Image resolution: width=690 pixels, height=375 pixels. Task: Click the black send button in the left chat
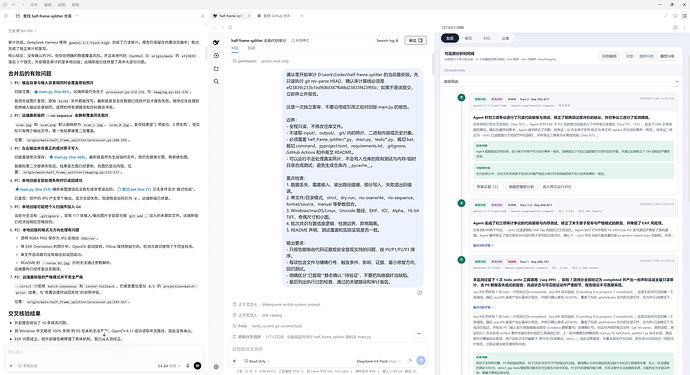pos(198,366)
